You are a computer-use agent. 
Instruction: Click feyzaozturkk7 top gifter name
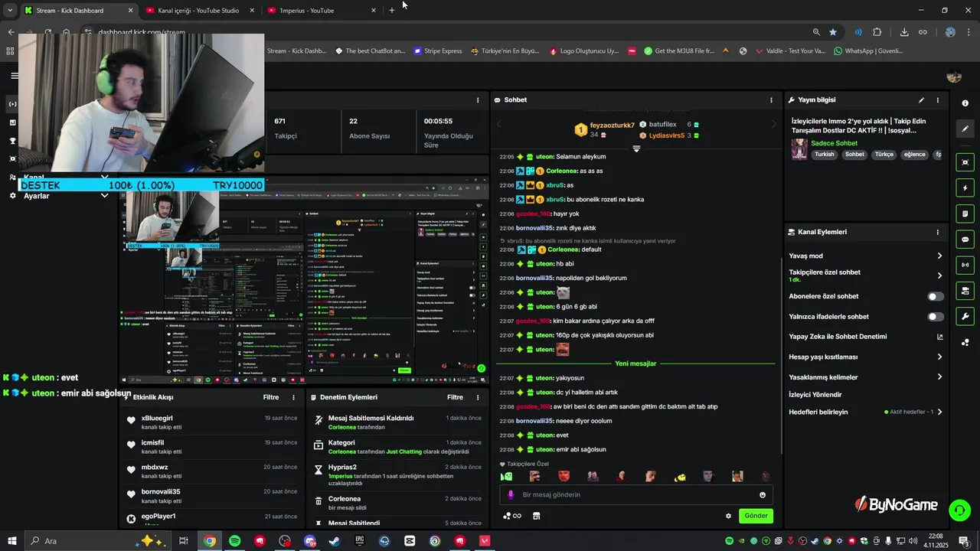coord(612,126)
